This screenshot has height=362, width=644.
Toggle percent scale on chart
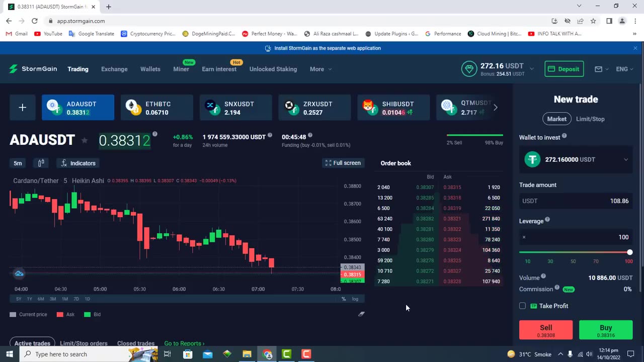click(x=344, y=299)
